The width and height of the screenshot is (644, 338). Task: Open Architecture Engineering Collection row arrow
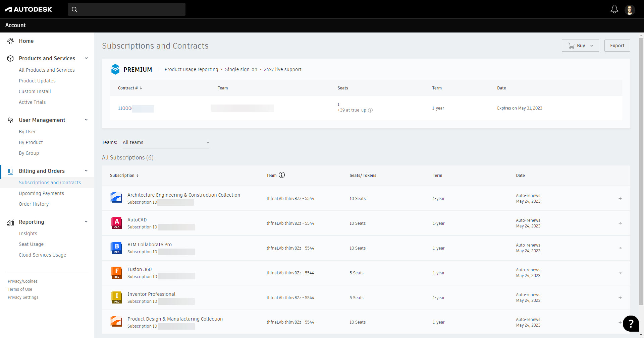620,198
